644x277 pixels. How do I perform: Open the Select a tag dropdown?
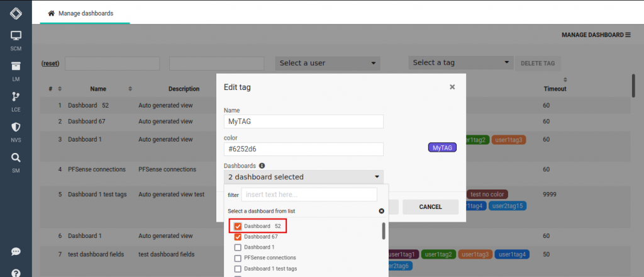point(461,63)
